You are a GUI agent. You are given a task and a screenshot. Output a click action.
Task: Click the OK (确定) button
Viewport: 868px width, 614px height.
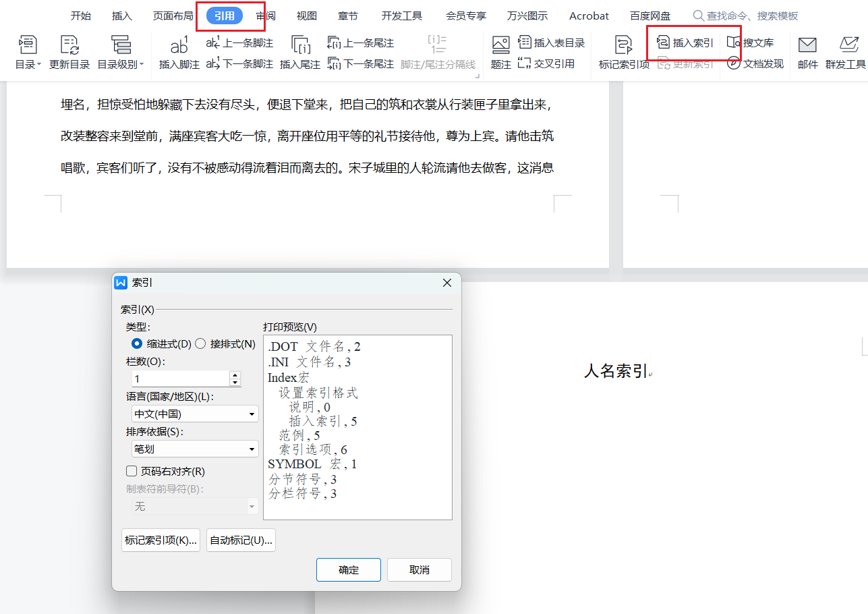[x=349, y=569]
